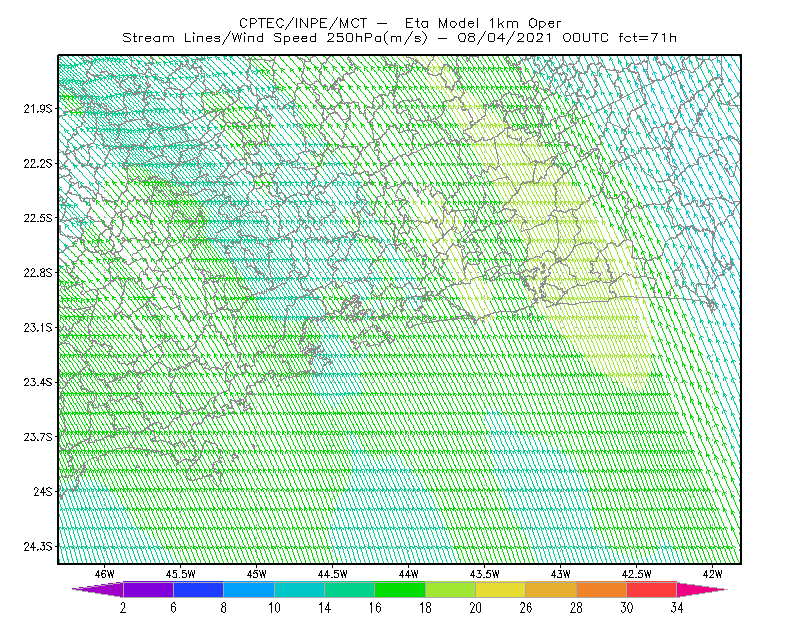Click the 42.5W longitude tick label
Viewport: 800px width, 618px height.
[x=636, y=574]
